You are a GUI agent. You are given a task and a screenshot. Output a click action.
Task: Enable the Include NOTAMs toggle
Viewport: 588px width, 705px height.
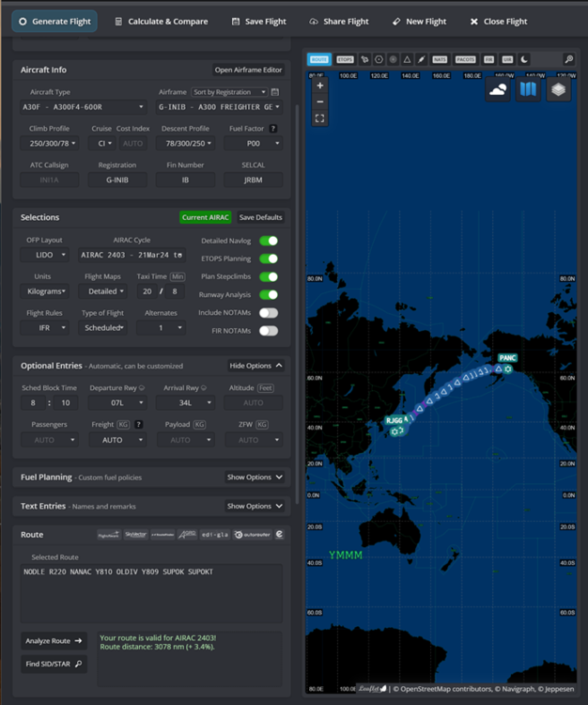(x=269, y=312)
